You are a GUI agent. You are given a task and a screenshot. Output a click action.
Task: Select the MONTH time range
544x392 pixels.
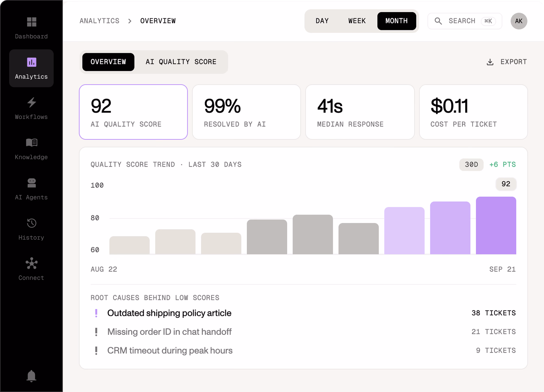point(396,21)
